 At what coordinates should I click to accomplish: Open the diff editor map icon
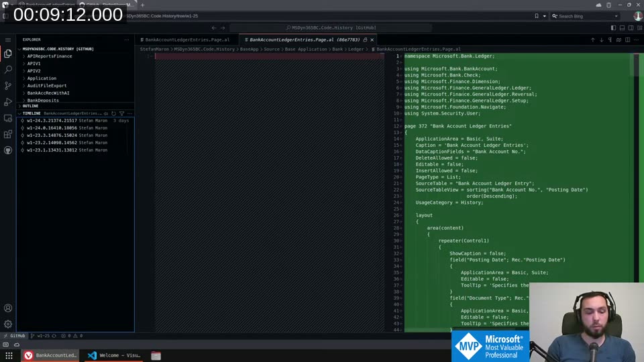[x=619, y=40]
